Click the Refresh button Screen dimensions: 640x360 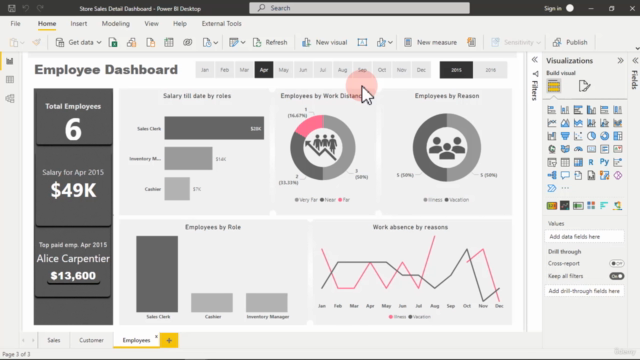point(270,42)
